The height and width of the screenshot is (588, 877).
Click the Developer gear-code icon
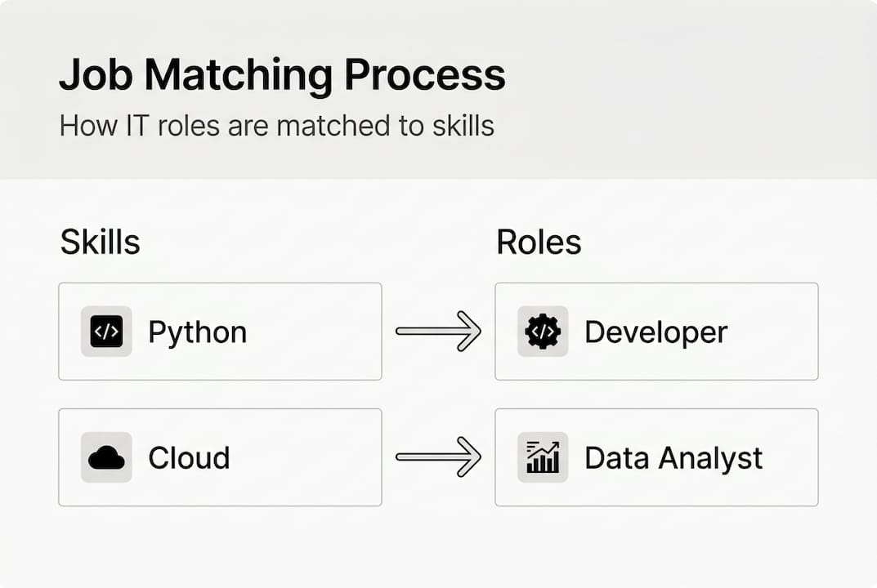[543, 332]
